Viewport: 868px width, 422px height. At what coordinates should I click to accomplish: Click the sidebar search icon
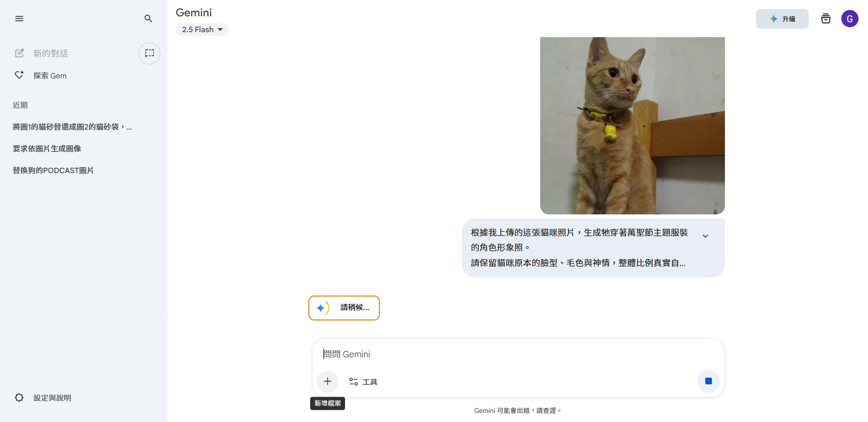coord(148,19)
